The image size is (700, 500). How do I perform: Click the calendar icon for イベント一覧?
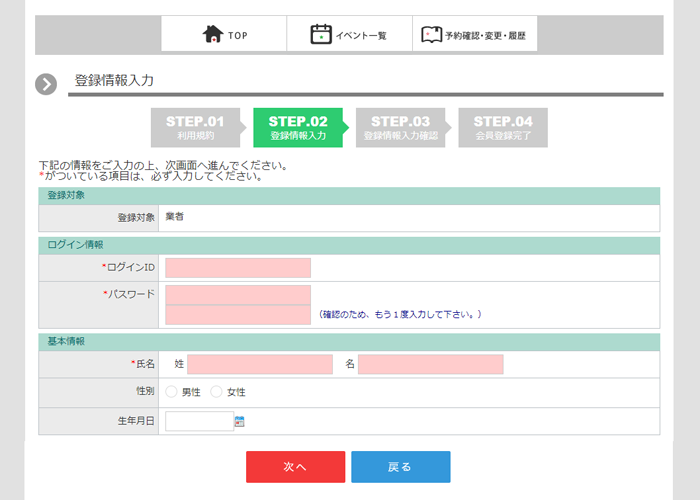(x=320, y=35)
